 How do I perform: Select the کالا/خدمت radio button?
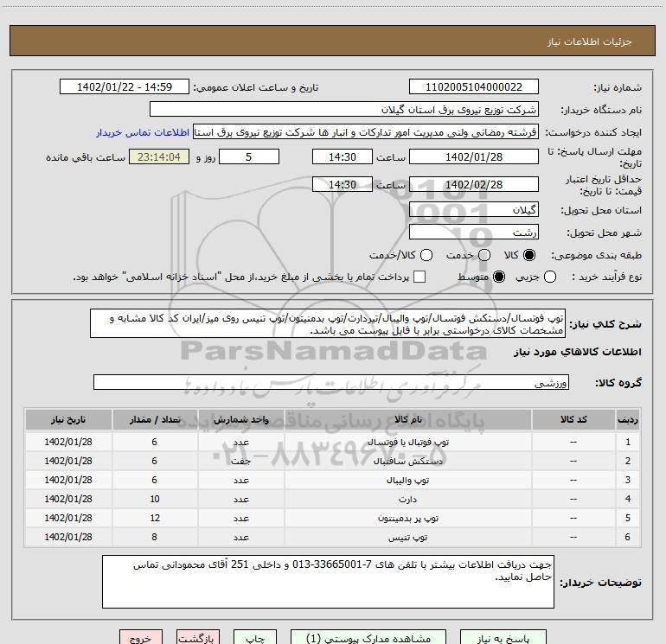pyautogui.click(x=426, y=255)
